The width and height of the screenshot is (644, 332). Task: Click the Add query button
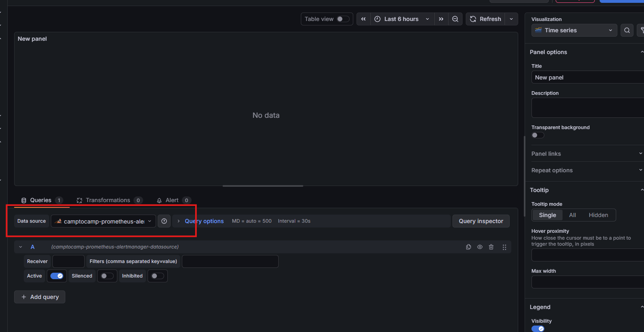40,297
